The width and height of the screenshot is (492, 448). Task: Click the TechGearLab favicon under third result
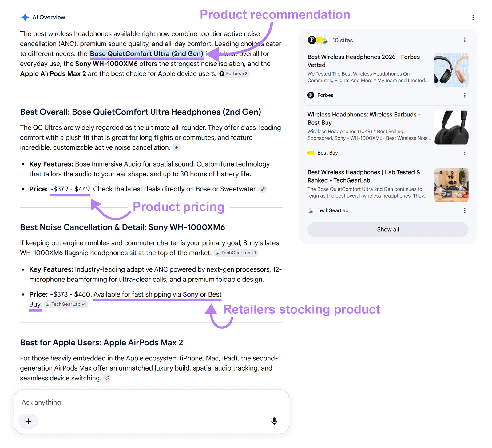click(x=311, y=210)
